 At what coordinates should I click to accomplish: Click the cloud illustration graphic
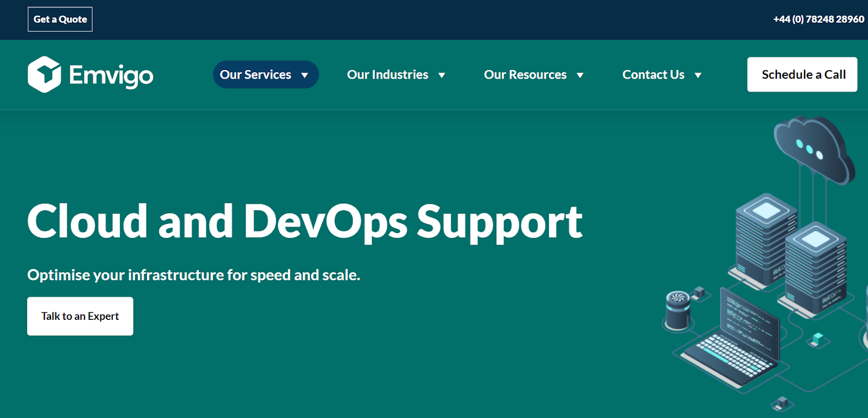coord(814,151)
